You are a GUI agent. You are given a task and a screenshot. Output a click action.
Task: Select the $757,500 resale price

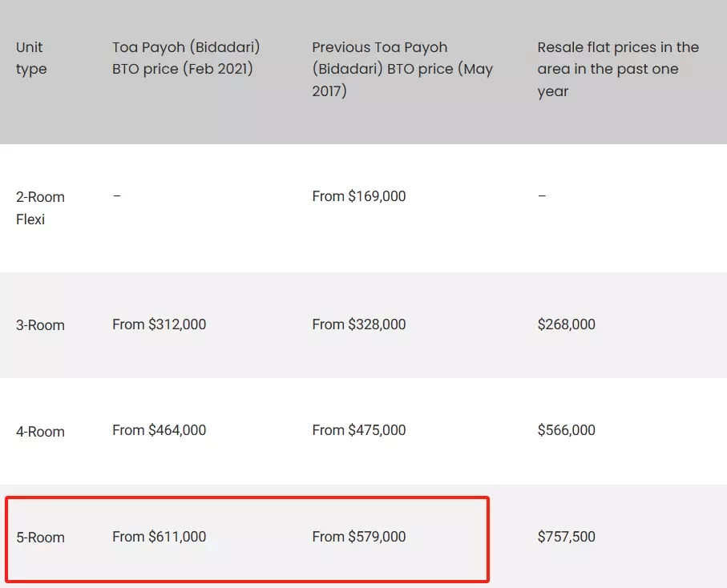pyautogui.click(x=566, y=537)
